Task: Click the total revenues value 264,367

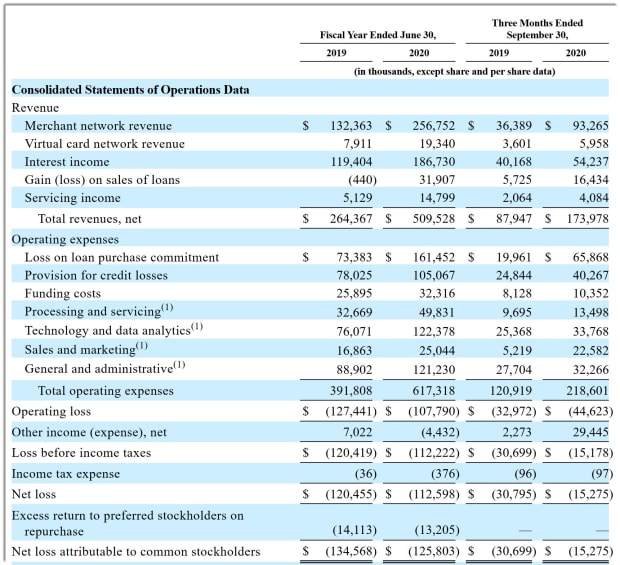Action: click(x=351, y=219)
